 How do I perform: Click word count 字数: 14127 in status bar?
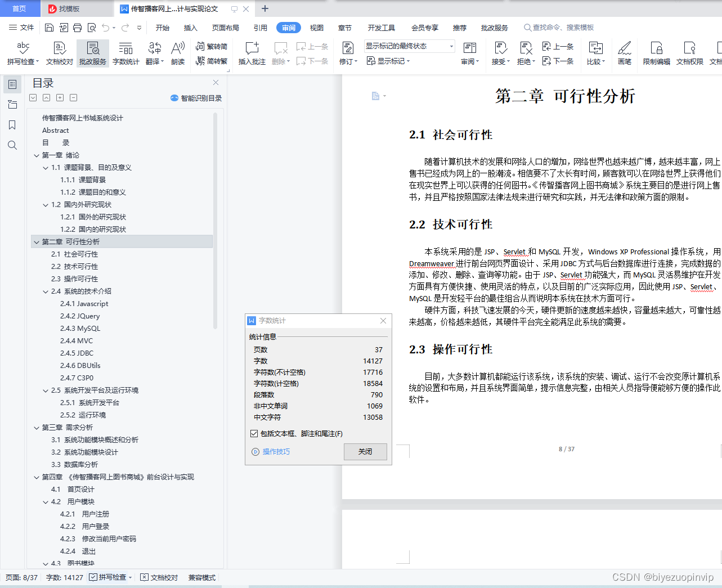65,577
